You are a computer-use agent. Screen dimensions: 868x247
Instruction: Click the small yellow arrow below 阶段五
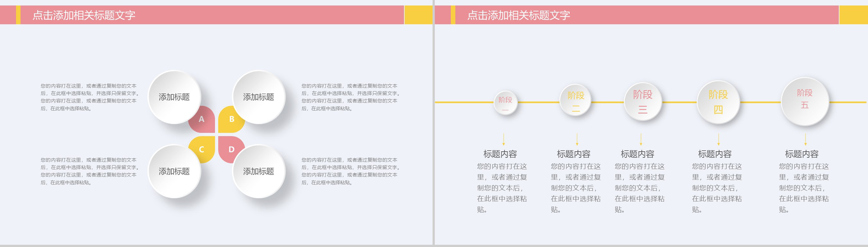click(x=805, y=139)
